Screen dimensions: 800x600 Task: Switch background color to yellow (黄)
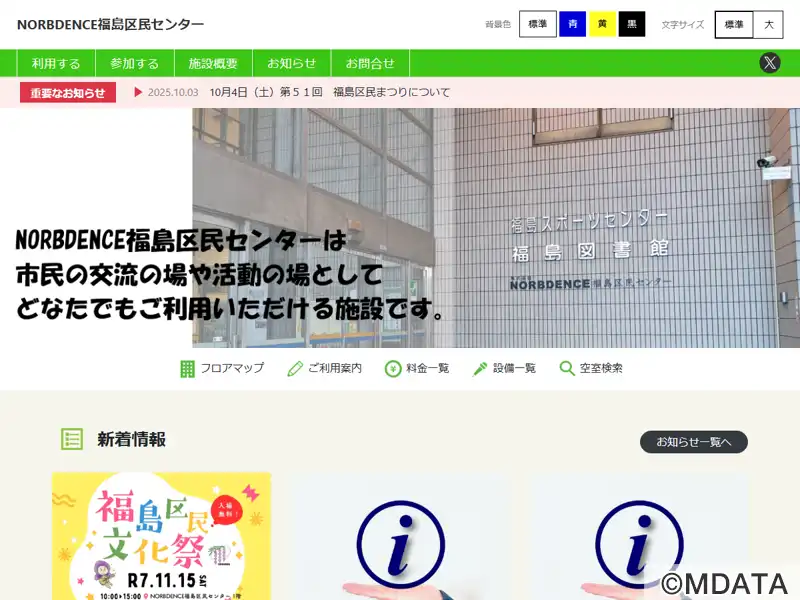[x=602, y=24]
